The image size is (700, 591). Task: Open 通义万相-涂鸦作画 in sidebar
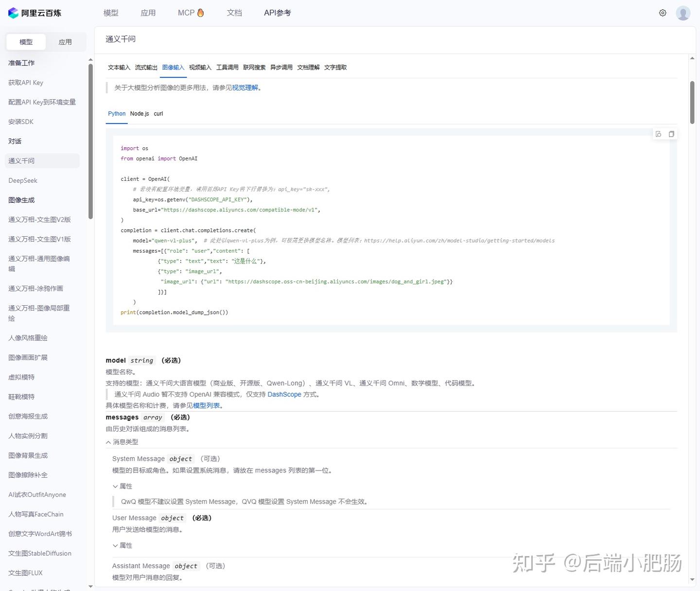point(36,289)
